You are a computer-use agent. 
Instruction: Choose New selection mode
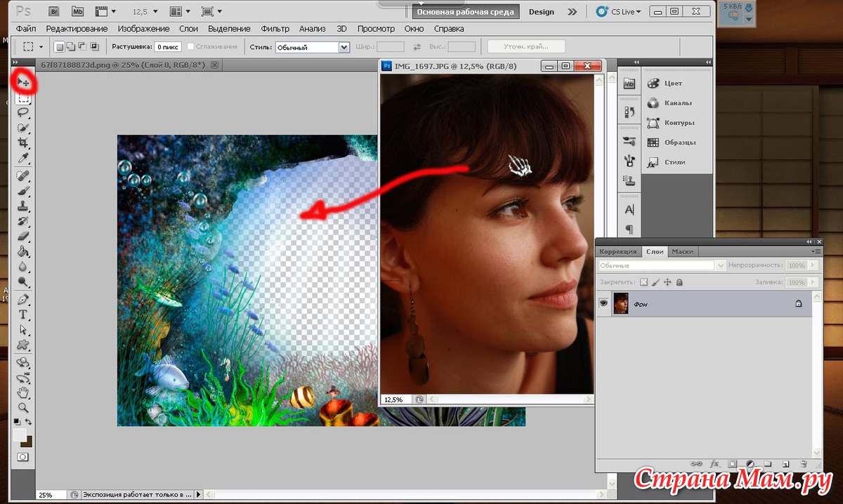60,47
